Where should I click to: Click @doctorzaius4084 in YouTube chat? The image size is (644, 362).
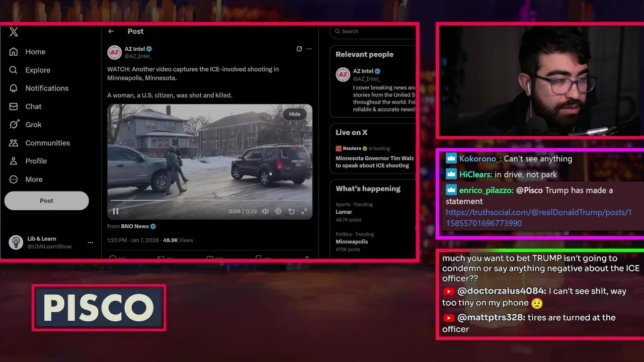tap(502, 291)
